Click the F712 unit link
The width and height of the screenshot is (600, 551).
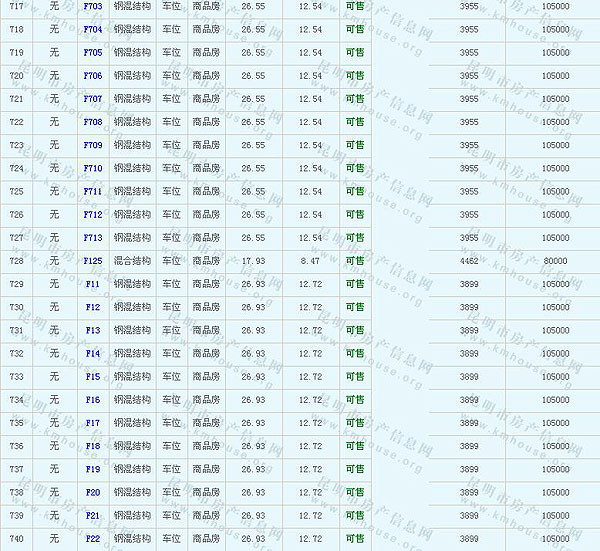point(93,214)
